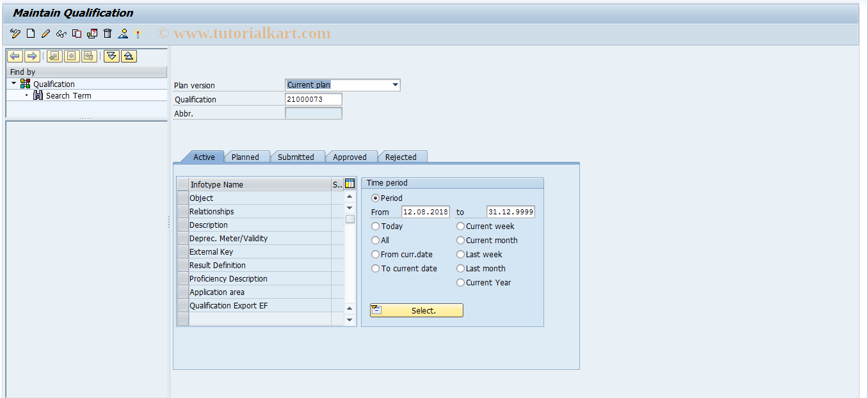Image resolution: width=868 pixels, height=398 pixels.
Task: Click the add search variant icon
Action: (54, 56)
